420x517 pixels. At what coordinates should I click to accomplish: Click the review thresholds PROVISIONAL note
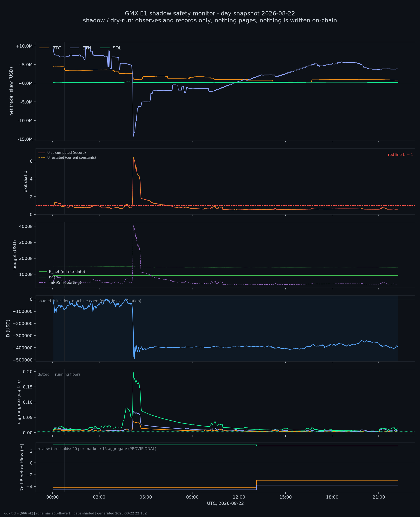[x=97, y=449]
